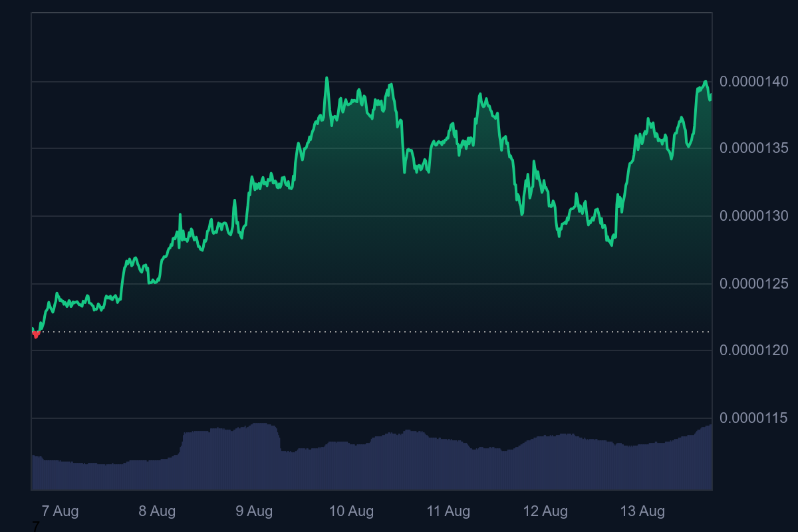The height and width of the screenshot is (532, 798).
Task: Click the 9 Aug date label
Action: [254, 511]
